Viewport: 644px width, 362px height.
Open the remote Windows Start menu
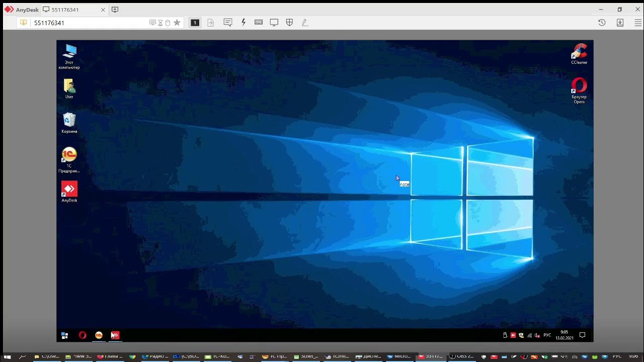coord(64,335)
